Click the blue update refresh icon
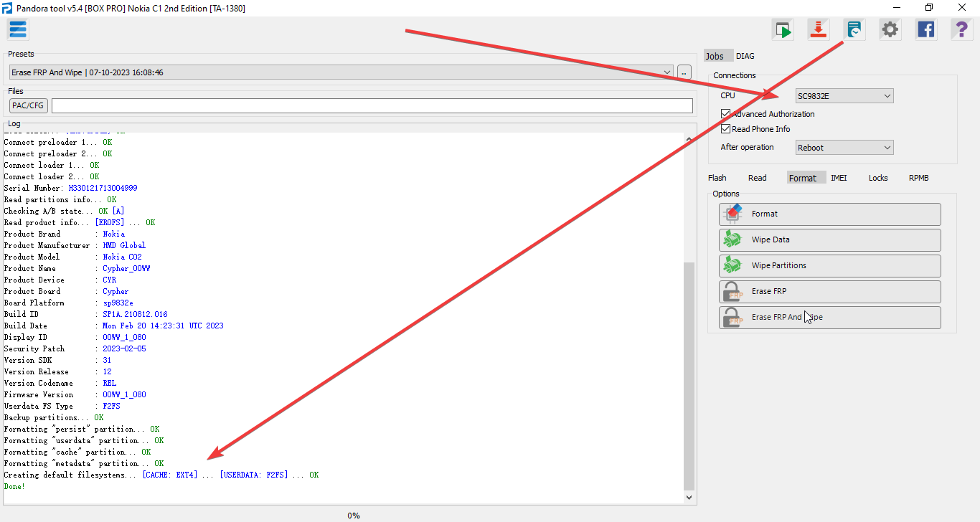The height and width of the screenshot is (522, 980). click(854, 29)
